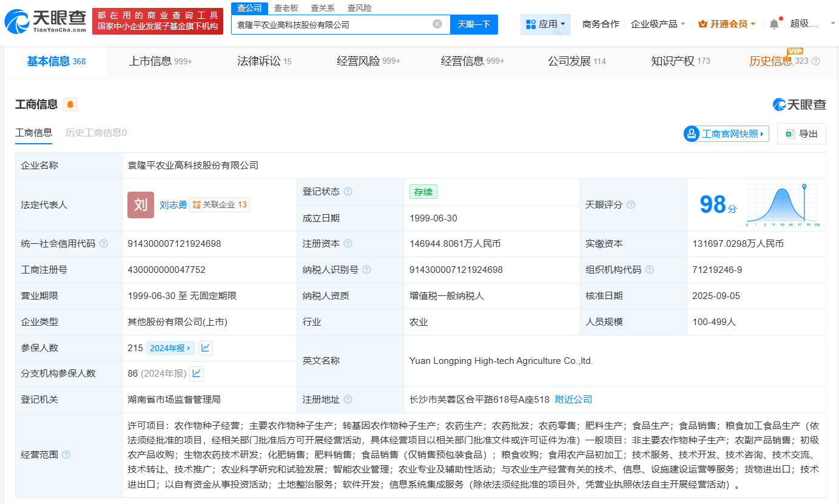Click the notification bell in header
Screen dimensions: 839x504
774,24
